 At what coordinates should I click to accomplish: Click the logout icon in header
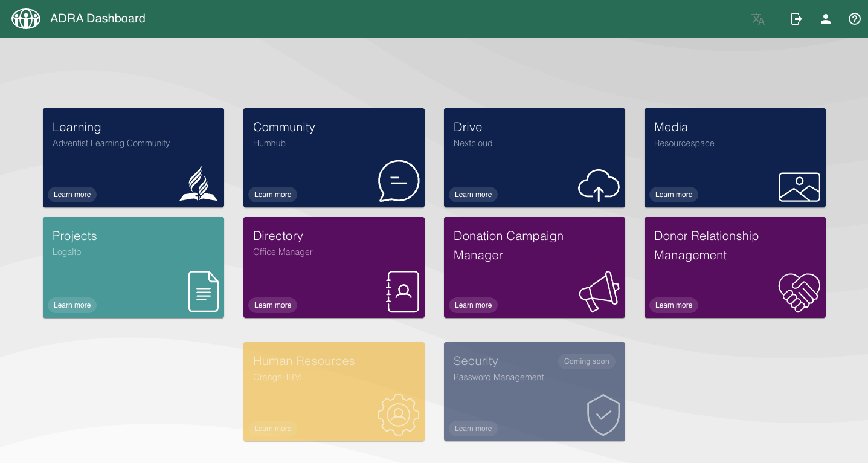coord(797,19)
